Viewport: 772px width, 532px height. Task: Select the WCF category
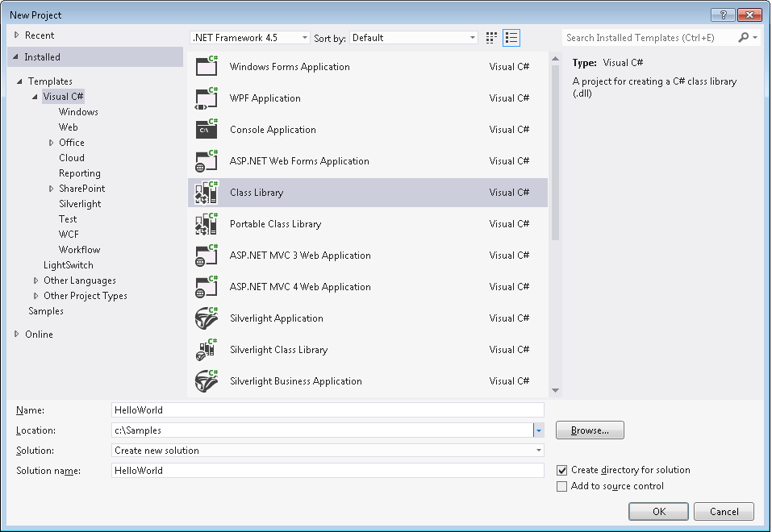coord(69,235)
